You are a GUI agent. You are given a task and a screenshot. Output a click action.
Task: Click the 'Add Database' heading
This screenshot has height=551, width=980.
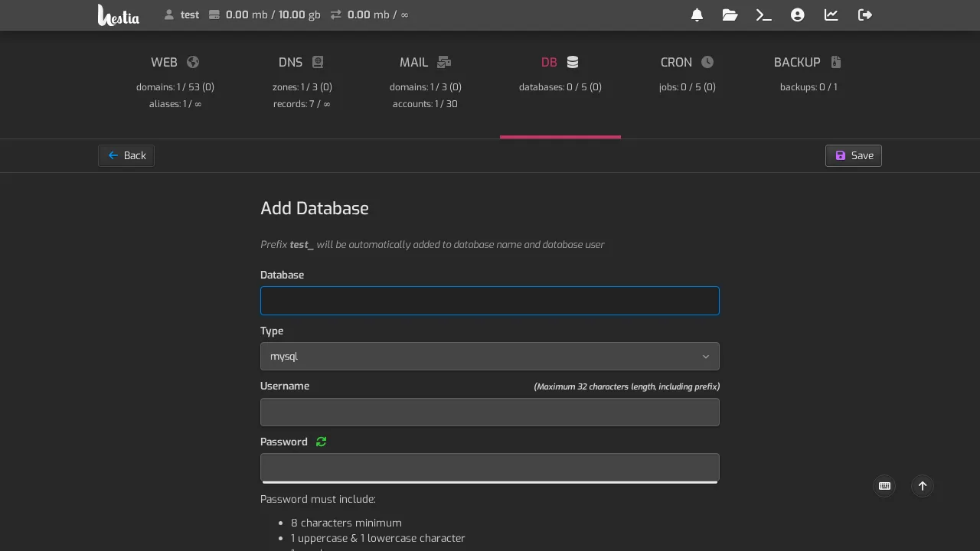coord(315,208)
